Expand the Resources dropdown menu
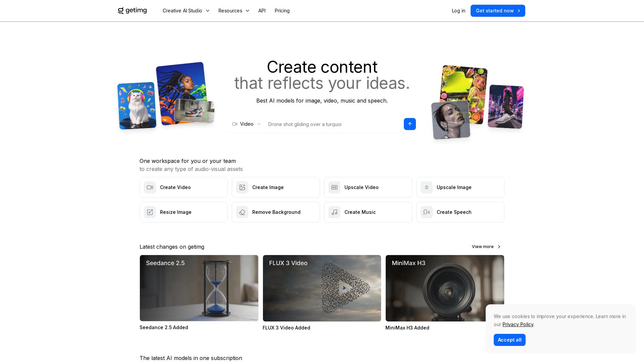 coord(234,11)
